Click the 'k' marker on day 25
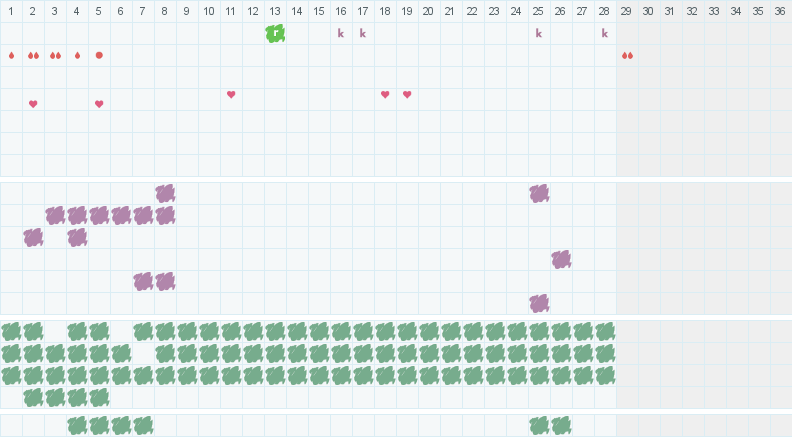This screenshot has width=792, height=437. (x=538, y=33)
